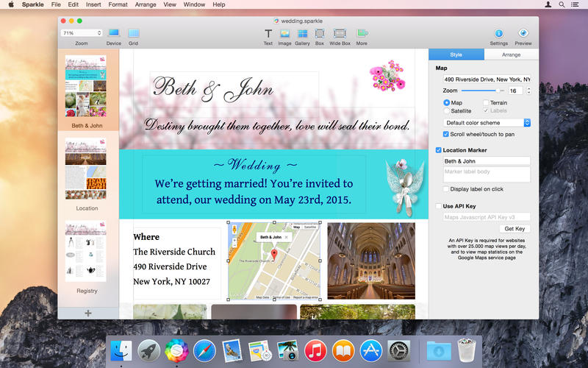Image resolution: width=588 pixels, height=368 pixels.
Task: Open Settings from the toolbar
Action: pyautogui.click(x=499, y=33)
